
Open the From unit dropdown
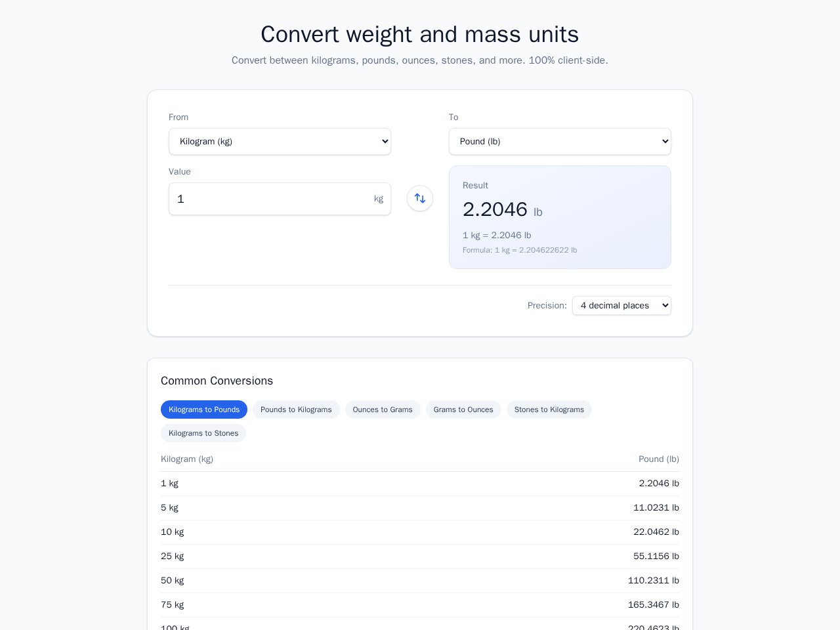[280, 141]
